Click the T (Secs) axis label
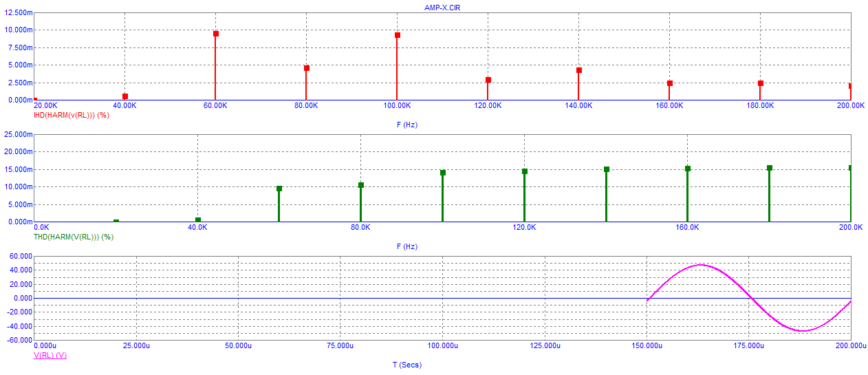Viewport: 868px width, 375px height. coord(407,365)
